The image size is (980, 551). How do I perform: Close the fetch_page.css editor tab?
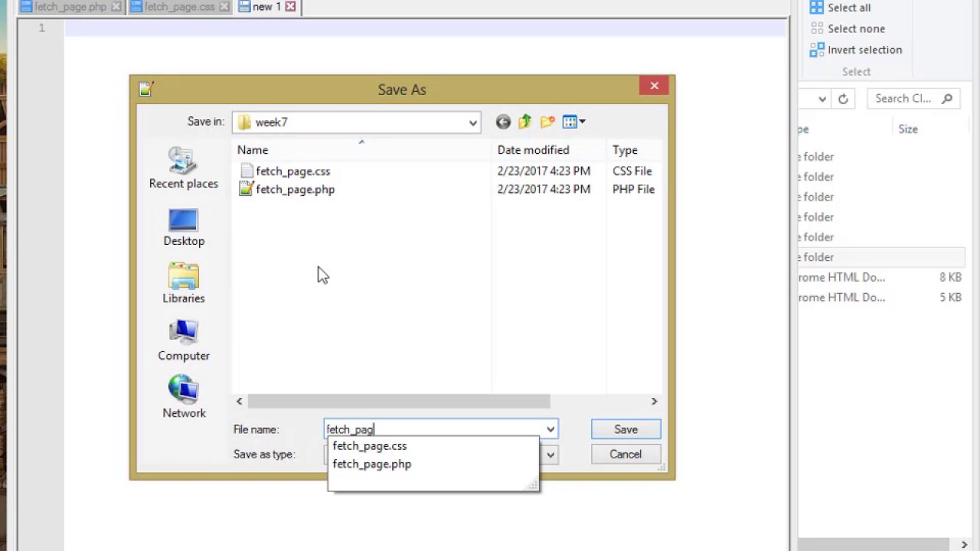click(224, 7)
